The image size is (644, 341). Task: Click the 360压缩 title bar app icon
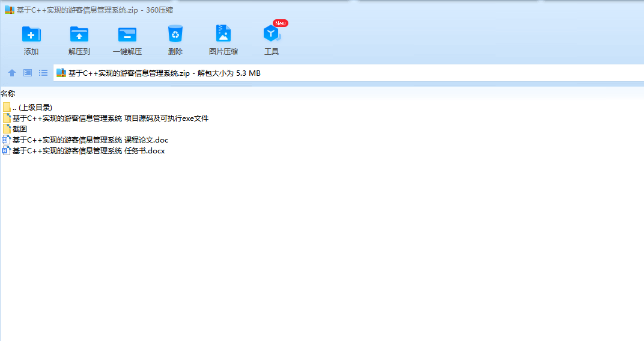pyautogui.click(x=10, y=10)
